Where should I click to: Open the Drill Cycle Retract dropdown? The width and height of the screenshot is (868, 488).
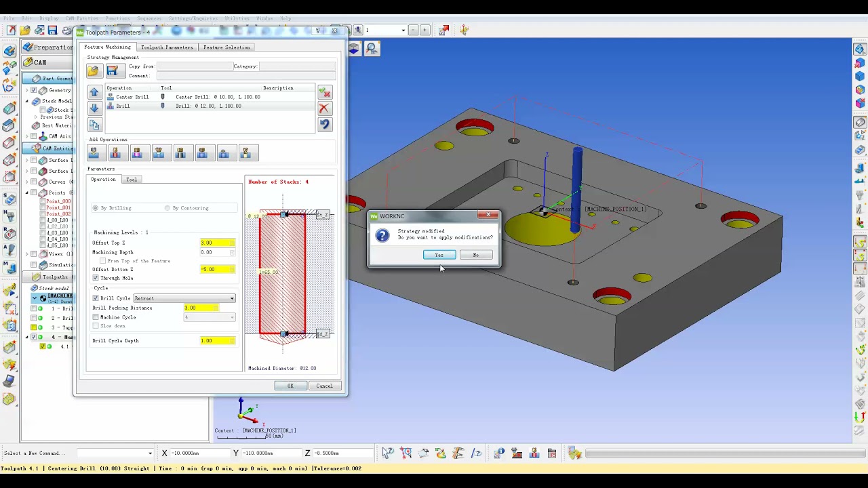(184, 298)
